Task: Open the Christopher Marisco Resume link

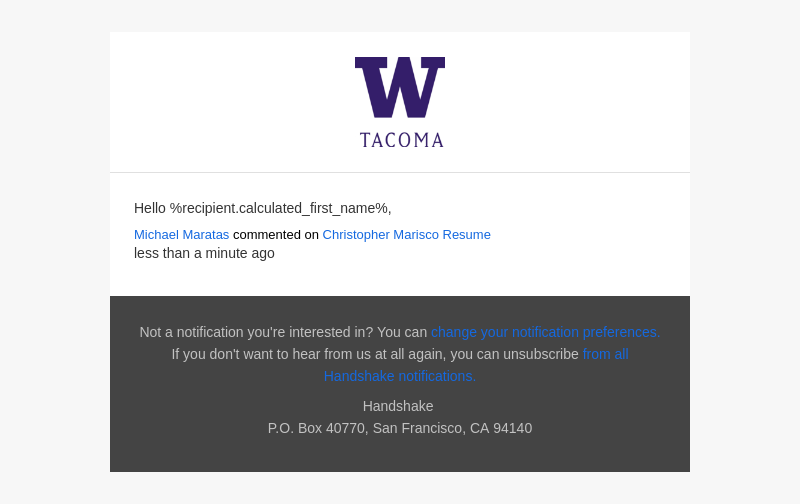Action: coord(407,235)
